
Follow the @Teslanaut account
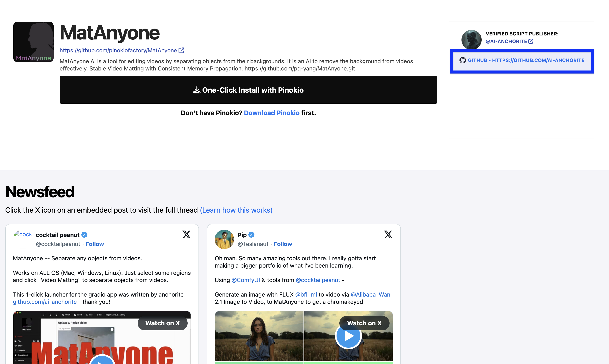283,244
